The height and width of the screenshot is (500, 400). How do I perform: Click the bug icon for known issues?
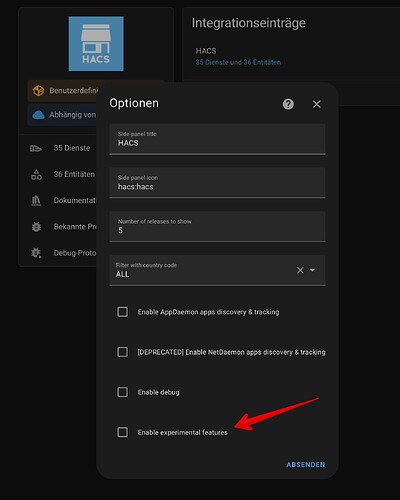coord(36,227)
